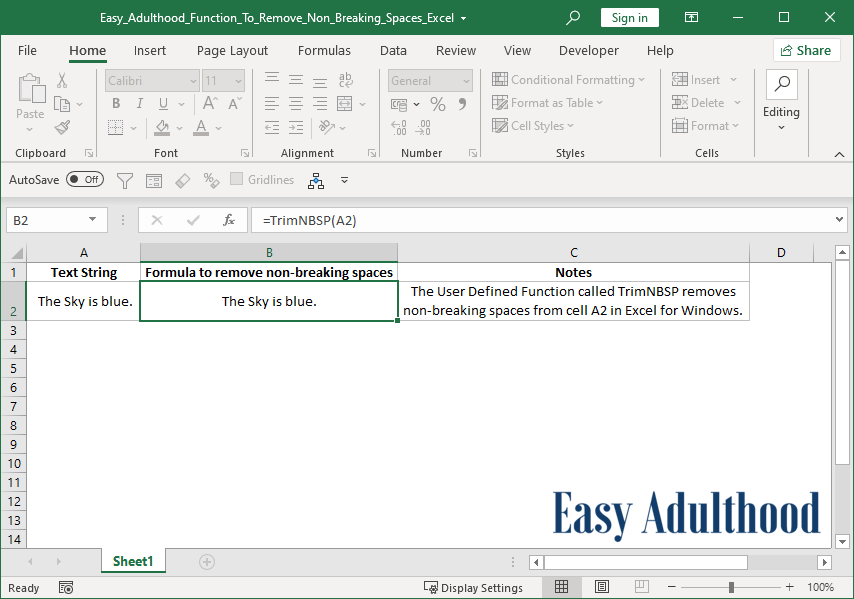Toggle the Gridlines checkbox
854x599 pixels.
click(236, 179)
